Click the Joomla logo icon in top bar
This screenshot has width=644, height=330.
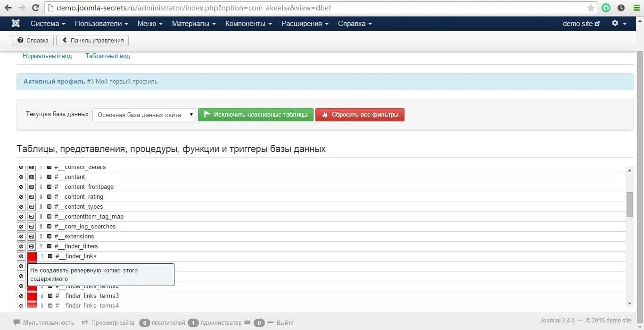(16, 23)
